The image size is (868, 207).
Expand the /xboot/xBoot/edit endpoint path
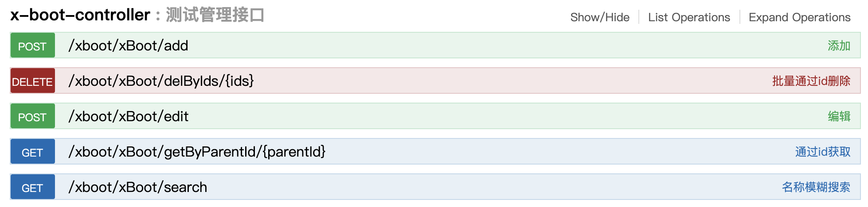(x=128, y=116)
